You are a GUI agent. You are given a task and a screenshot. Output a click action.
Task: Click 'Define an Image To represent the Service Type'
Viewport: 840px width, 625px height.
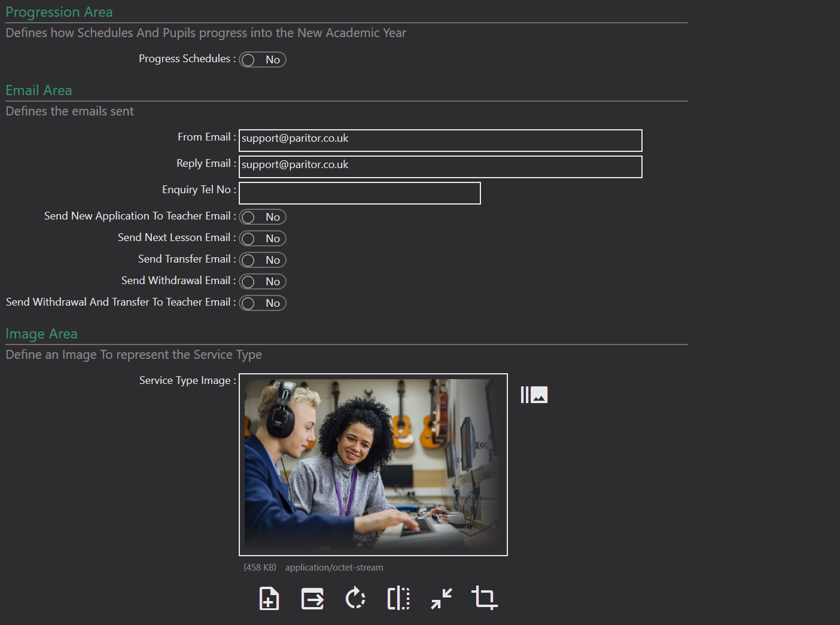pyautogui.click(x=133, y=355)
